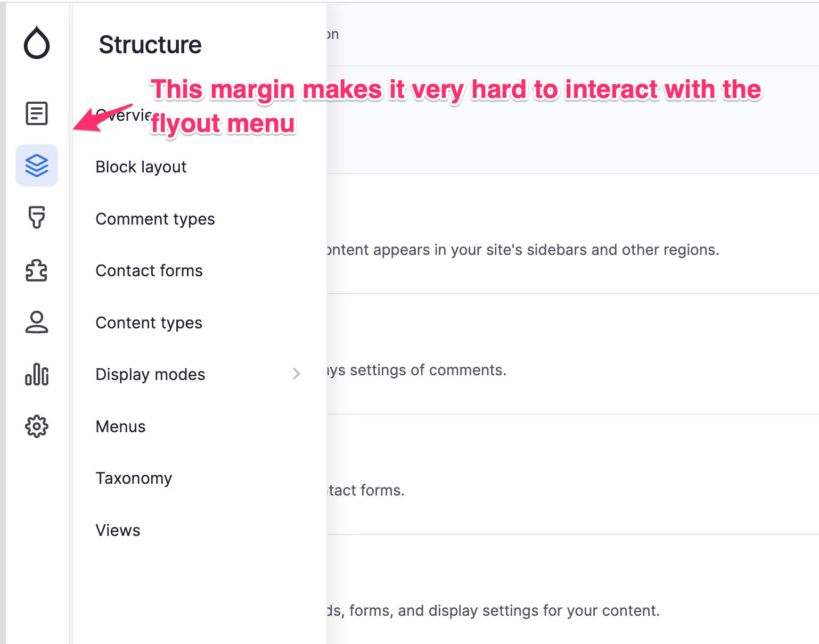Viewport: 819px width, 644px height.
Task: Open Content types menu item
Action: click(x=149, y=323)
